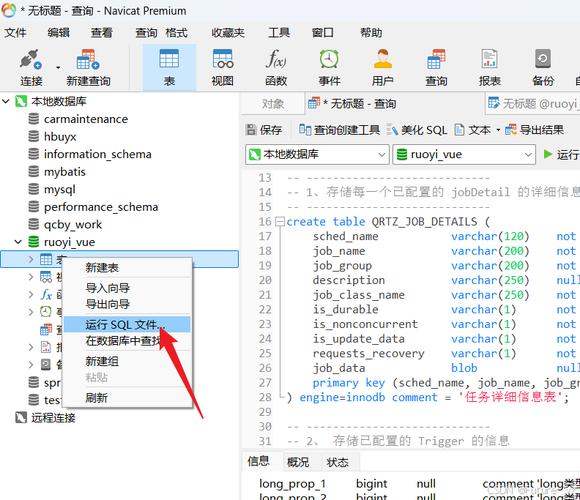Open the ruoyi_vue database combo box
Viewport: 580px width, 500px height.
click(464, 154)
